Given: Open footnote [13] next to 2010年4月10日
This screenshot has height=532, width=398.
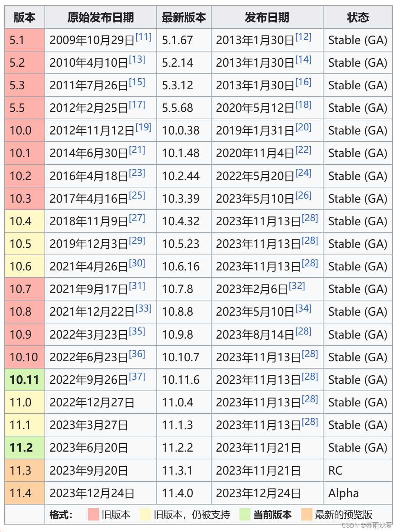Looking at the screenshot, I should (x=137, y=59).
